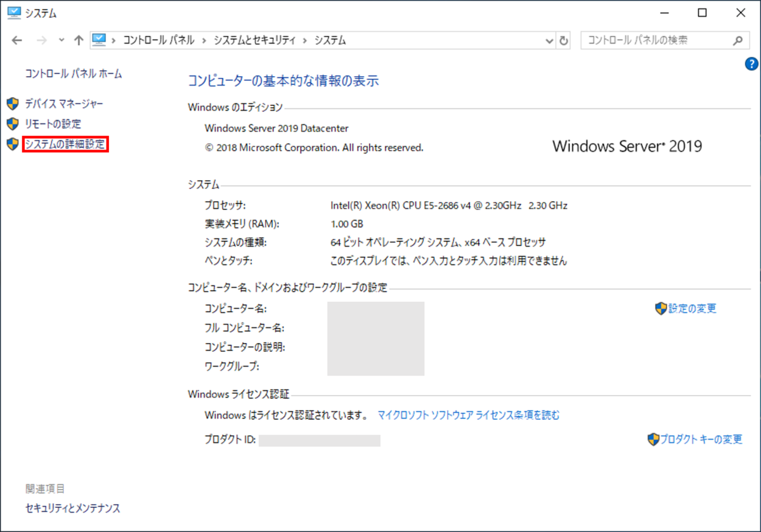The height and width of the screenshot is (532, 761).
Task: Click the back navigation arrow
Action: point(16,39)
